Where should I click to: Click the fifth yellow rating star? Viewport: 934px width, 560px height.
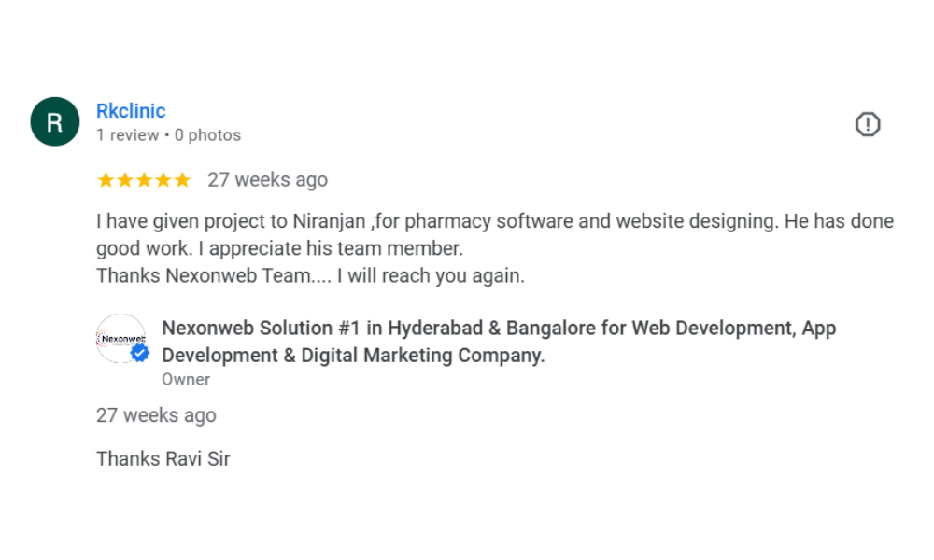[x=182, y=180]
